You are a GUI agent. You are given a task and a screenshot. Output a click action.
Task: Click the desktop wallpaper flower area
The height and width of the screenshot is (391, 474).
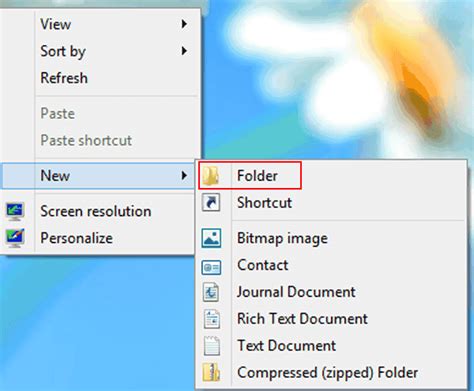[x=337, y=77]
